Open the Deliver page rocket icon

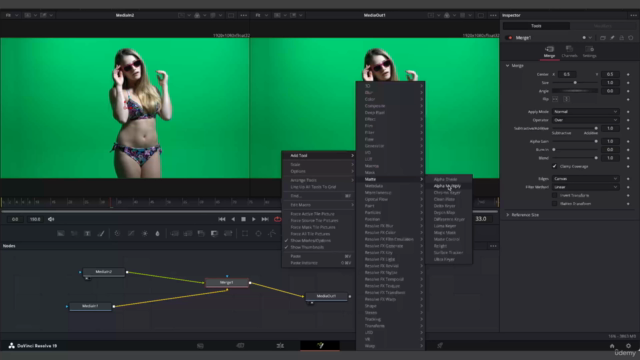point(440,346)
